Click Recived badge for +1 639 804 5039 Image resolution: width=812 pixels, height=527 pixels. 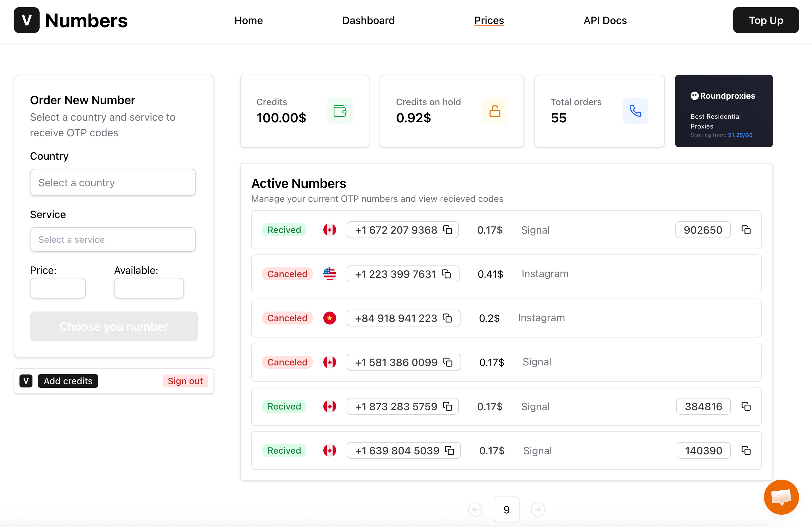(284, 450)
